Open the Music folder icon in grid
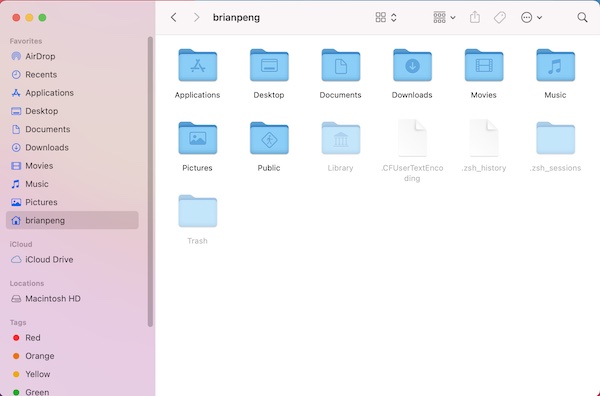The image size is (600, 396). tap(555, 65)
